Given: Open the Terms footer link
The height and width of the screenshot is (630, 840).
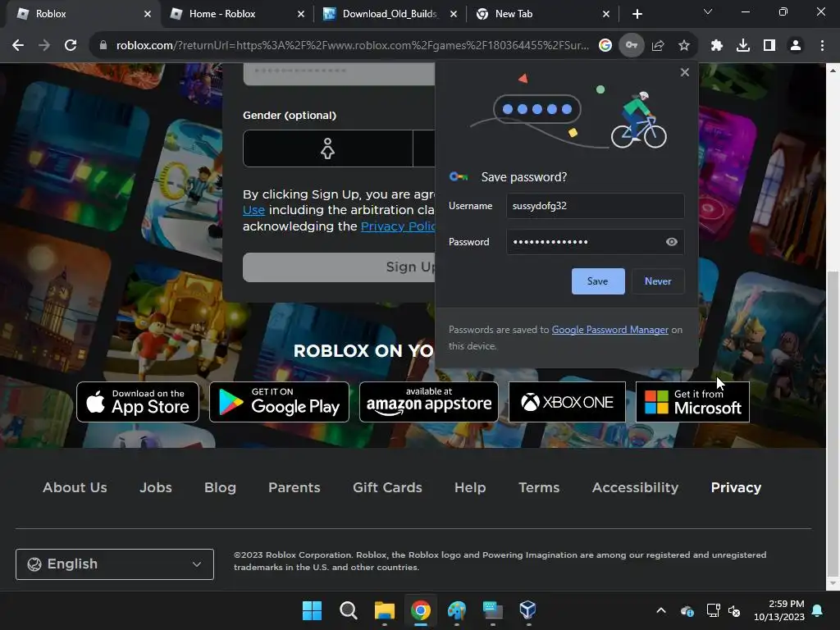Looking at the screenshot, I should click(x=539, y=487).
